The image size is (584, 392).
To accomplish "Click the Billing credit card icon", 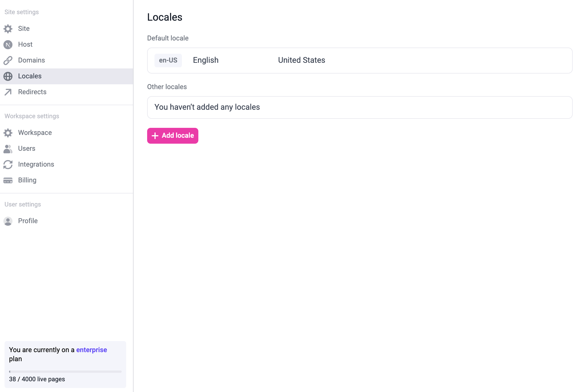I will click(8, 180).
